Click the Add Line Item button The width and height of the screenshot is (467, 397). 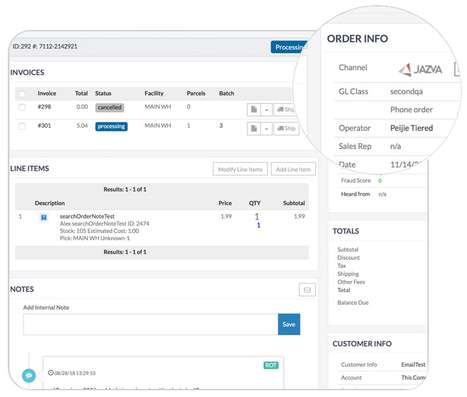[293, 169]
